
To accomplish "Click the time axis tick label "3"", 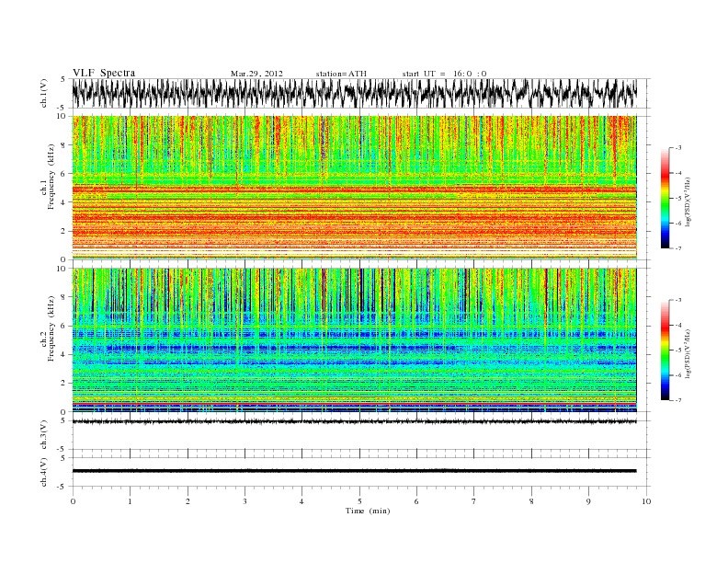I will pos(245,501).
